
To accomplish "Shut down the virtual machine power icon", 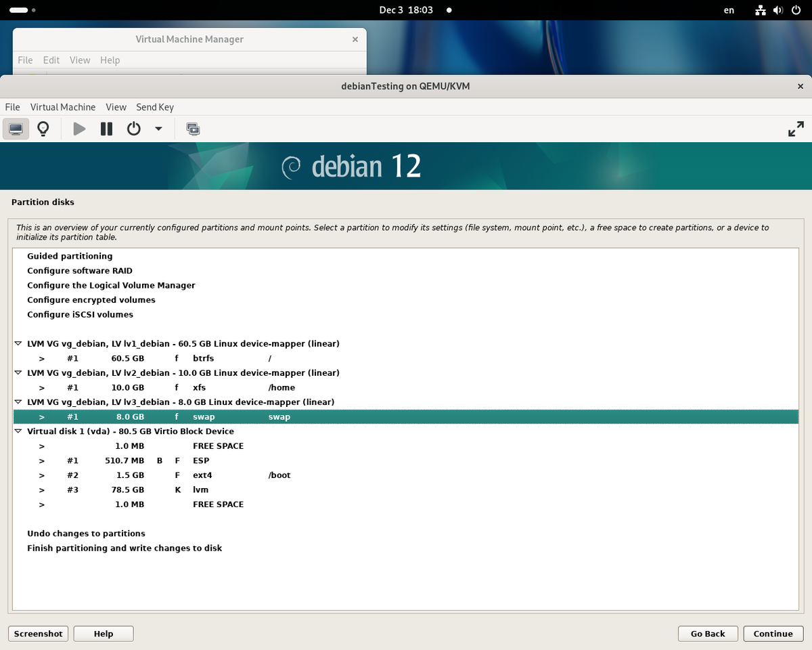I will [x=134, y=129].
